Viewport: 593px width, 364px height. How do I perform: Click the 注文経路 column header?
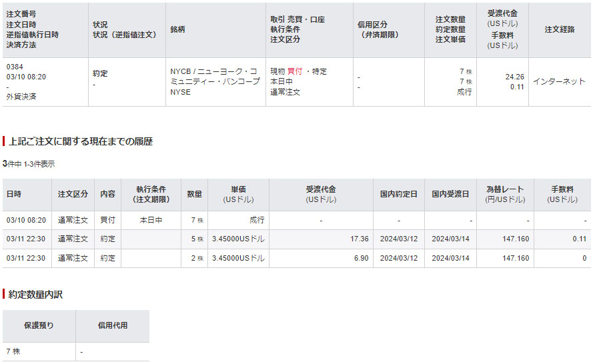tap(559, 30)
